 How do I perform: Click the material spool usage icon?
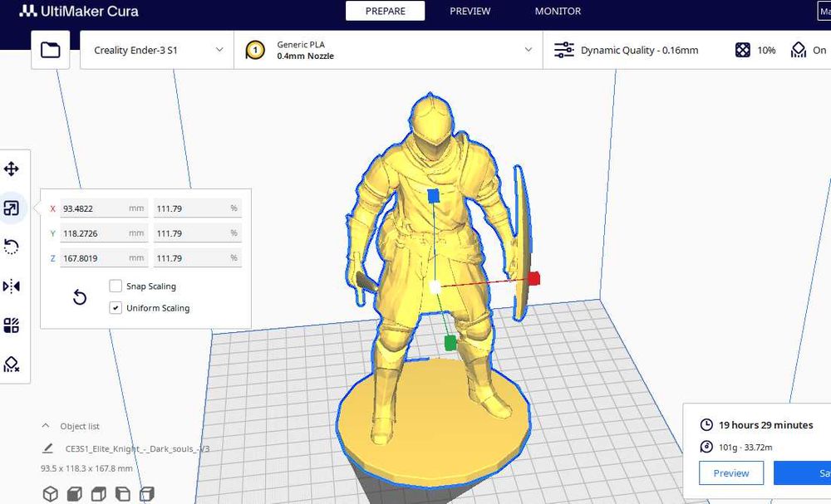coord(706,447)
